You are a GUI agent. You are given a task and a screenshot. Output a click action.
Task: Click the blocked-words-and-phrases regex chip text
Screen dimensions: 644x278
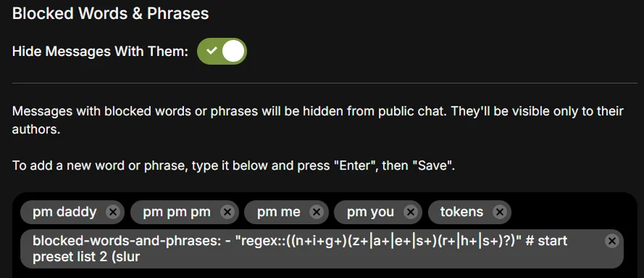[x=299, y=249]
